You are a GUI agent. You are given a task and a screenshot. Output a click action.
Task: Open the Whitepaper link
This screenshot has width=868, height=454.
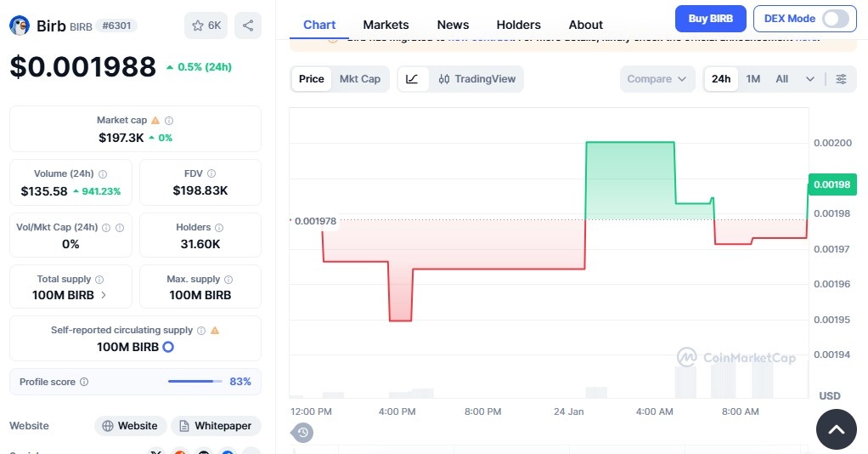click(x=216, y=426)
